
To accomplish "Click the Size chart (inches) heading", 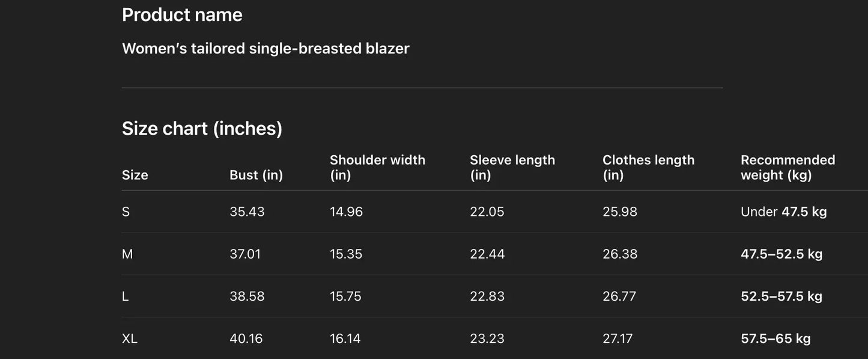I will coord(202,128).
